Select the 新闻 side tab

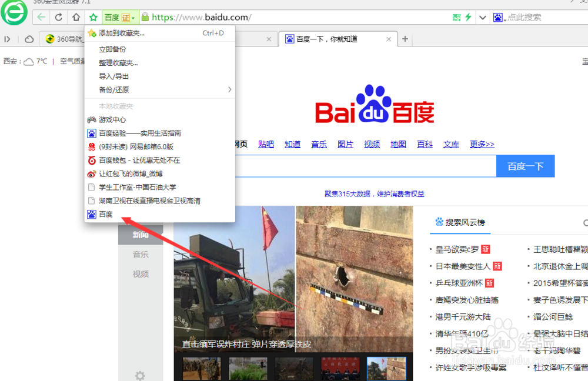click(x=141, y=235)
